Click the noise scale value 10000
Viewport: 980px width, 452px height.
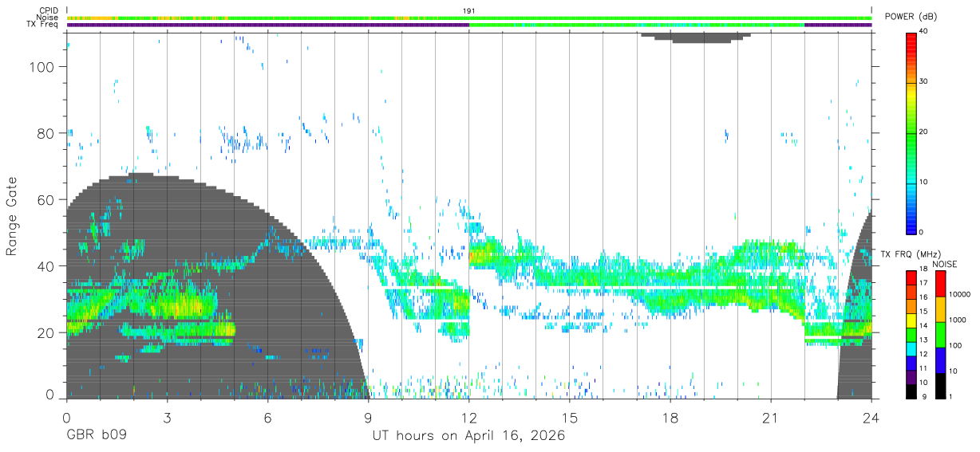point(959,294)
